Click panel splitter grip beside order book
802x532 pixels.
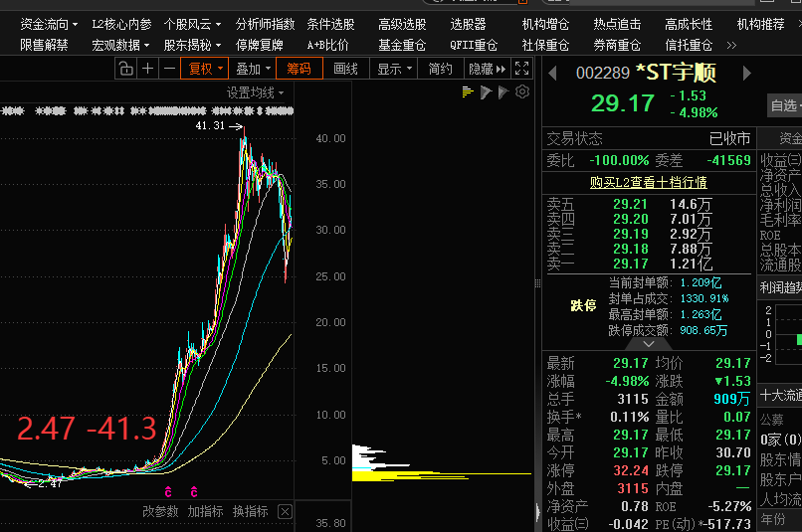tap(537, 283)
